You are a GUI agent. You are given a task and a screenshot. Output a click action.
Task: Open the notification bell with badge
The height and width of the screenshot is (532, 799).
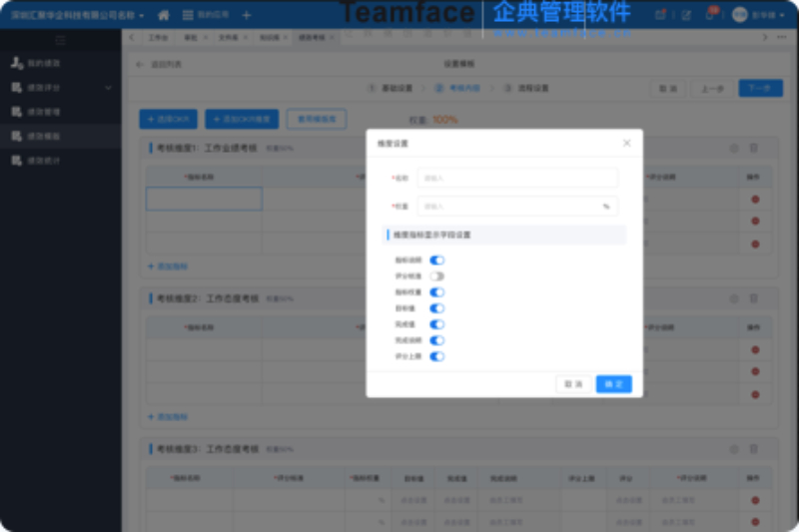coord(710,14)
